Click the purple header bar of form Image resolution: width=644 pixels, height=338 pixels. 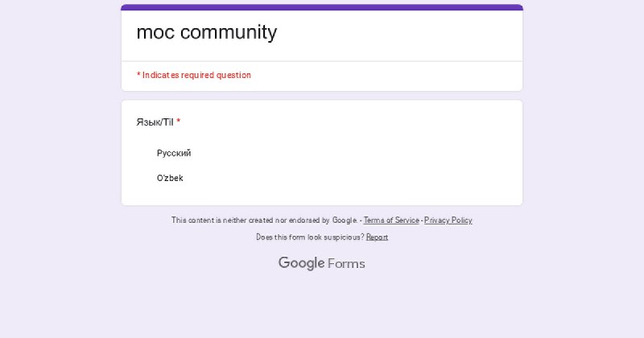click(321, 7)
